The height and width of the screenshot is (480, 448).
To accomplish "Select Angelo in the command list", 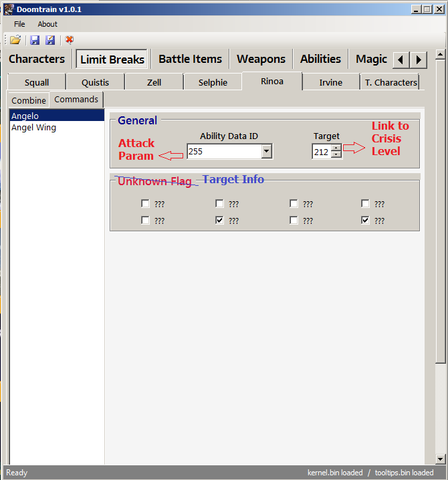I will point(57,116).
